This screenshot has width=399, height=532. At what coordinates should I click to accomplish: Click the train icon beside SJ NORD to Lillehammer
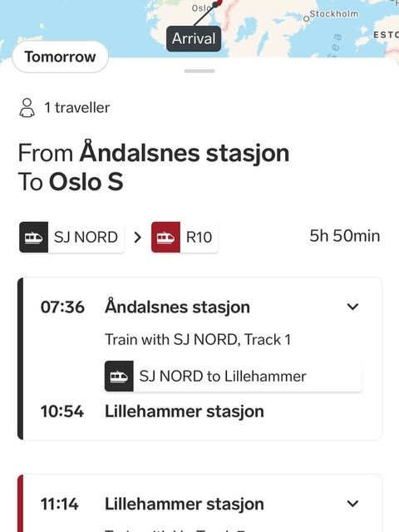pyautogui.click(x=119, y=377)
